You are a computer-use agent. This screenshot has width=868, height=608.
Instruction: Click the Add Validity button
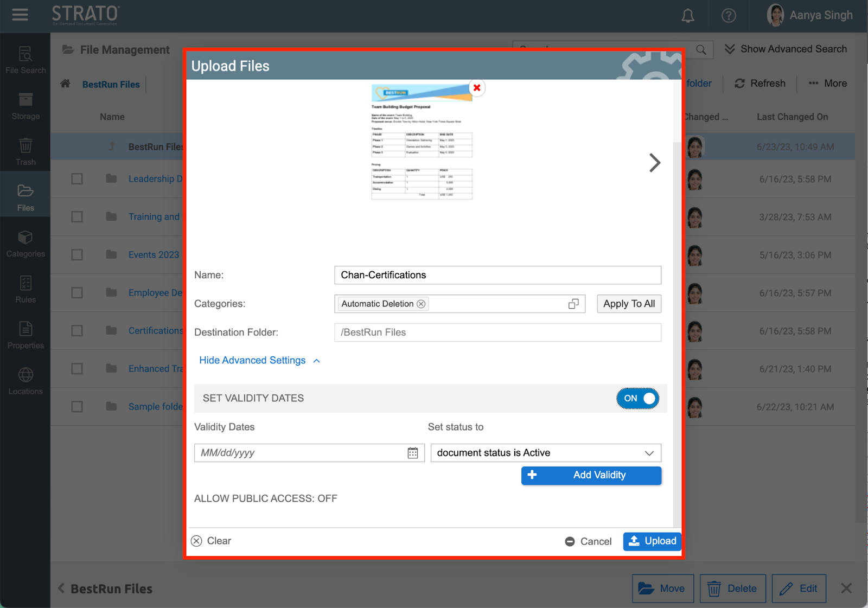pyautogui.click(x=591, y=475)
